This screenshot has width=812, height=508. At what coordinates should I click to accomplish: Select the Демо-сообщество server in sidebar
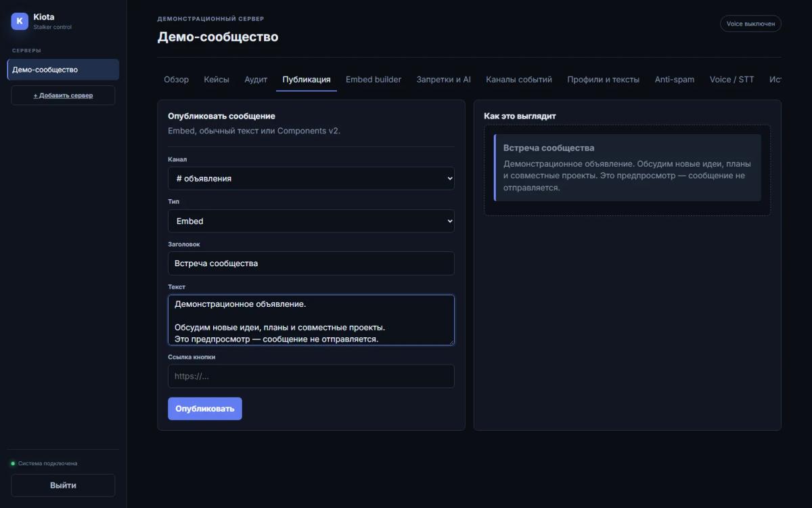[x=63, y=70]
